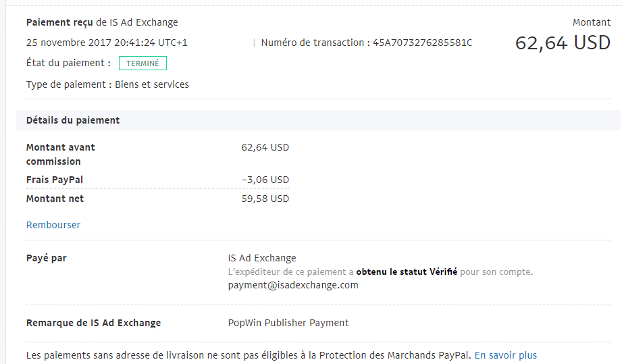Click the TERMINÉ payment status badge
This screenshot has height=364, width=622.
click(x=142, y=63)
